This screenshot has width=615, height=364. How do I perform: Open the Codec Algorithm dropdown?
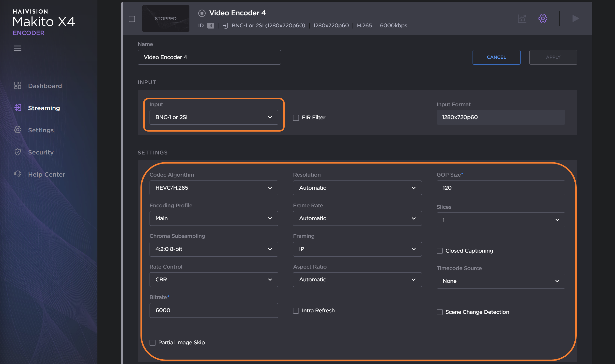pos(213,188)
